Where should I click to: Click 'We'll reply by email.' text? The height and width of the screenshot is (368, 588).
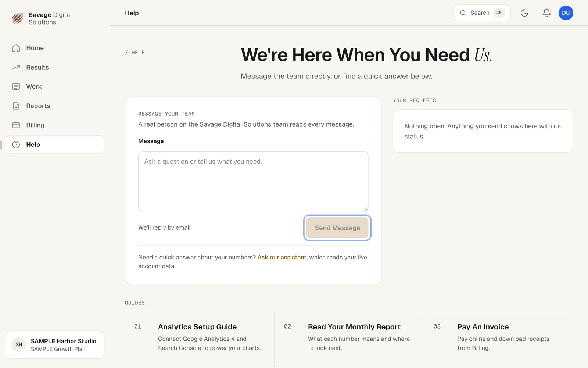pyautogui.click(x=165, y=227)
